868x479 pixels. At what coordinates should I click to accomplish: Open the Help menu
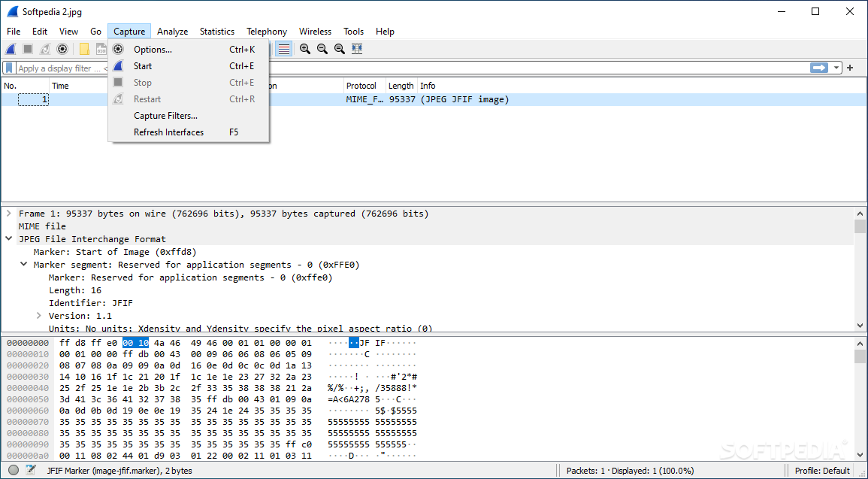(385, 32)
